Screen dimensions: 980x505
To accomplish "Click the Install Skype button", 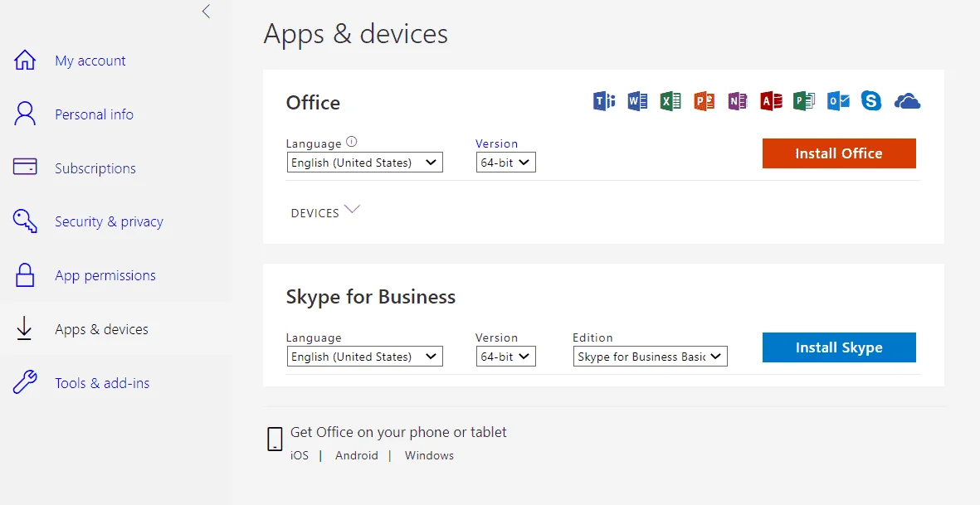I will tap(839, 347).
